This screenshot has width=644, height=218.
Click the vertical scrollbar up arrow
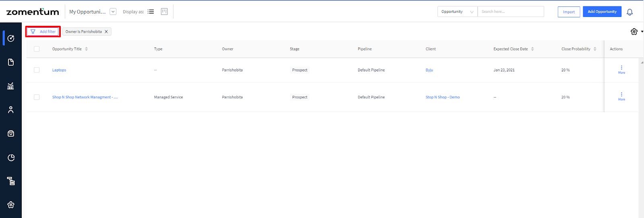[642, 62]
